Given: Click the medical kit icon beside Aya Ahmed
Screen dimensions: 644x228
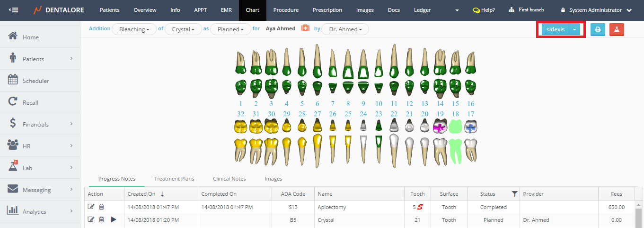Looking at the screenshot, I should pos(305,29).
